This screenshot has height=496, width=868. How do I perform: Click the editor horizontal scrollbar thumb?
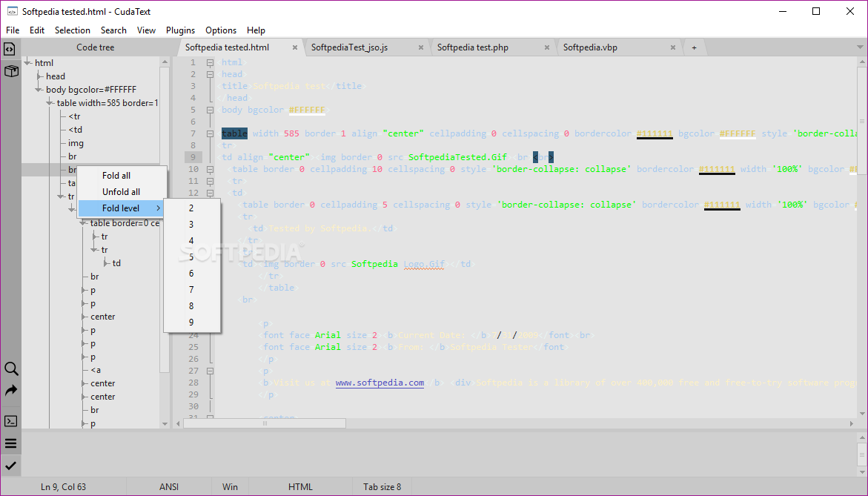265,423
